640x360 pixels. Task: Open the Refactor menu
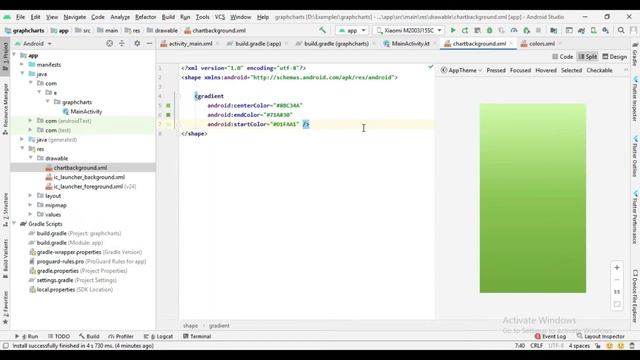pyautogui.click(x=145, y=17)
